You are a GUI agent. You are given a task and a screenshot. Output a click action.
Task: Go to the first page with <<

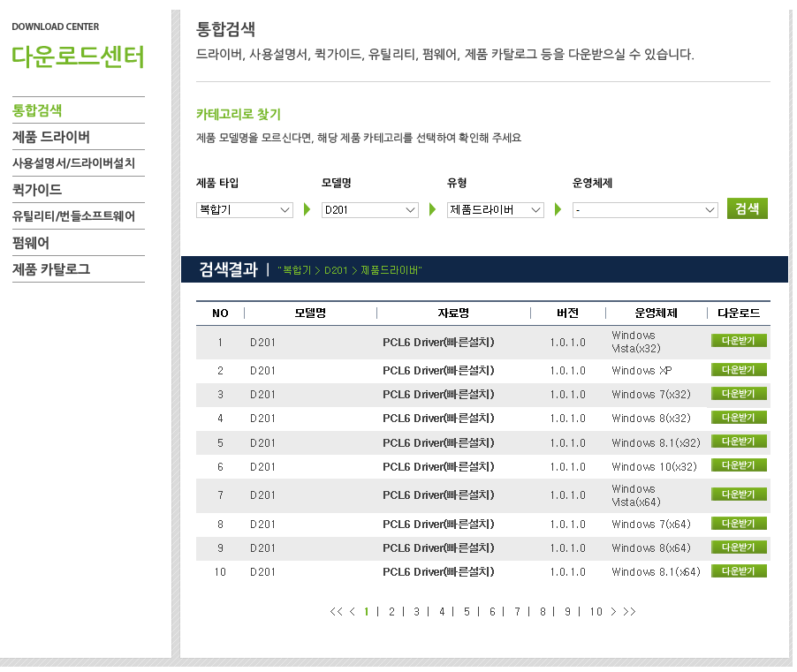tap(336, 612)
